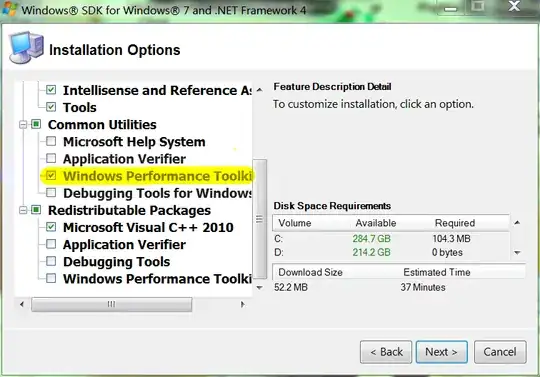
Task: Click the tree scroll down arrow
Action: 260,287
